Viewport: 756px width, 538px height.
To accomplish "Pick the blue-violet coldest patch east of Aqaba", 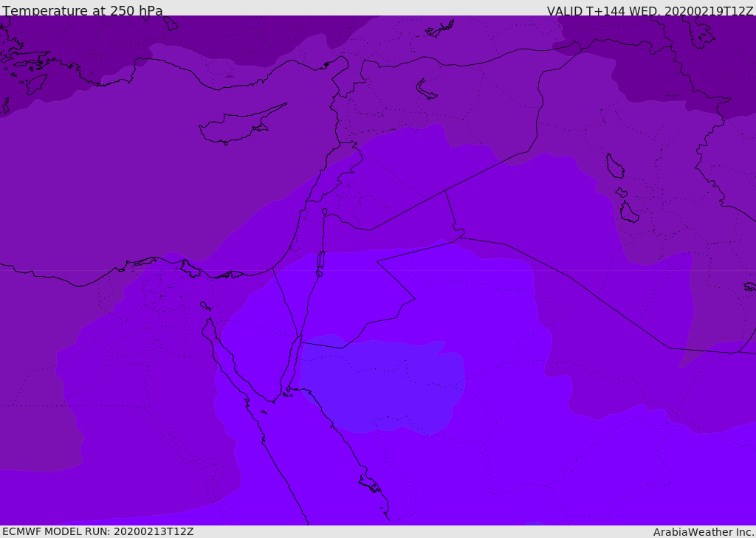I will pos(384,384).
